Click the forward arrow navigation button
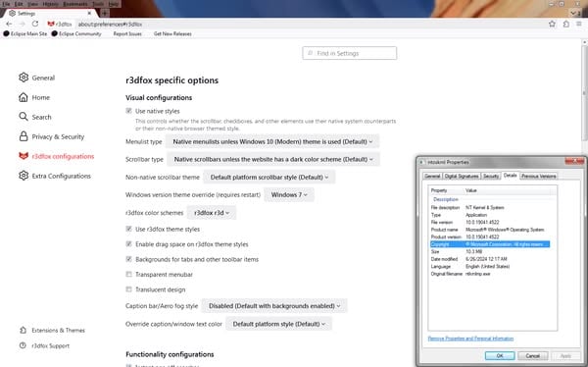This screenshot has width=588, height=367. [x=22, y=24]
